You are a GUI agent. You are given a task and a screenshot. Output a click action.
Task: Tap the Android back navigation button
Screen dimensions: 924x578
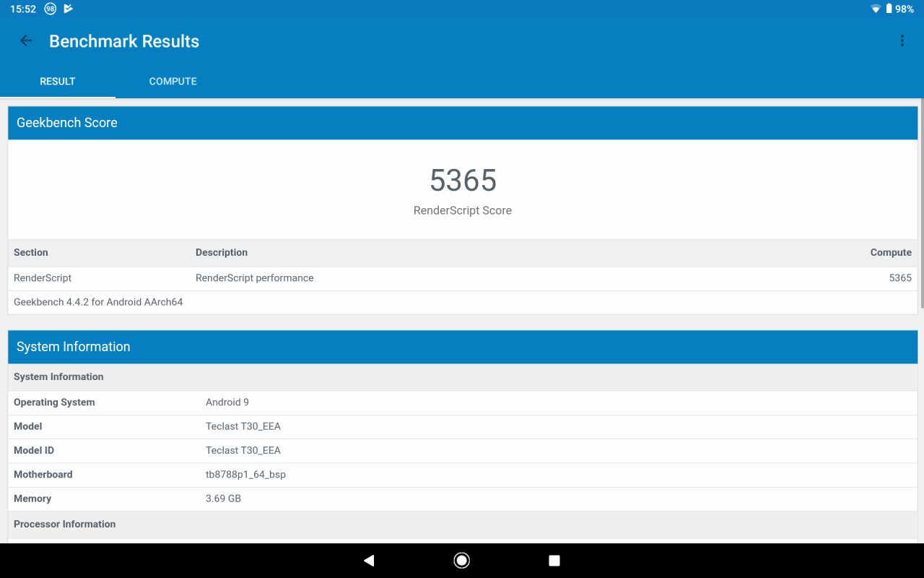pos(369,561)
